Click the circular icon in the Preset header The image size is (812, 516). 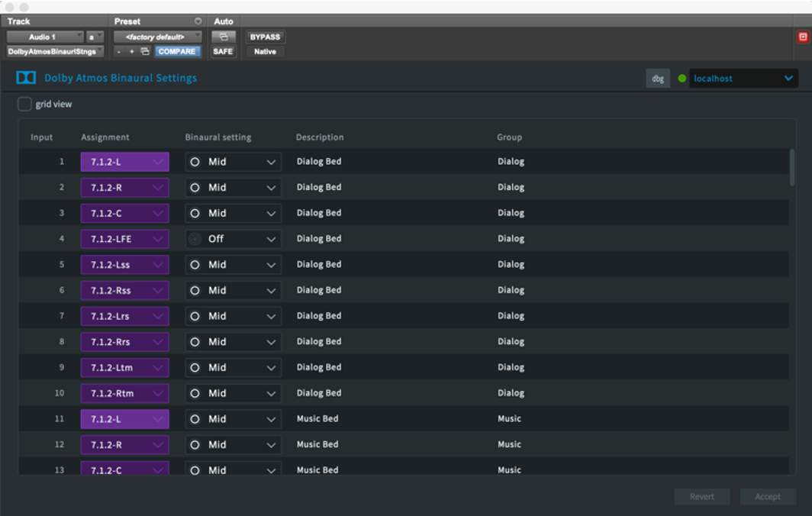(x=198, y=21)
